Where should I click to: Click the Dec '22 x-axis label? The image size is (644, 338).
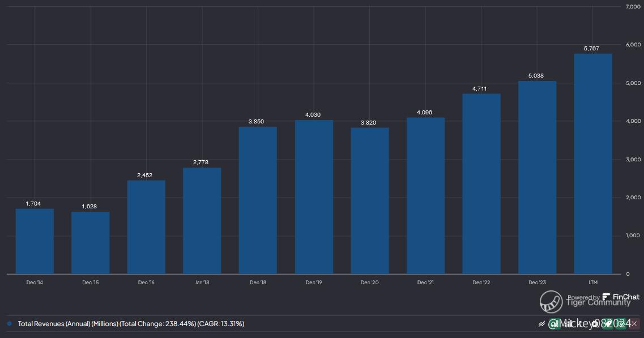click(x=481, y=283)
